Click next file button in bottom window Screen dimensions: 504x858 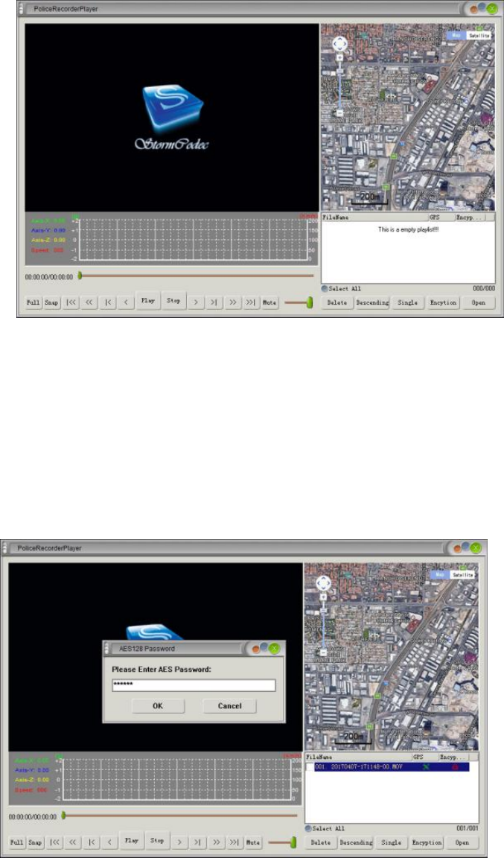click(197, 842)
